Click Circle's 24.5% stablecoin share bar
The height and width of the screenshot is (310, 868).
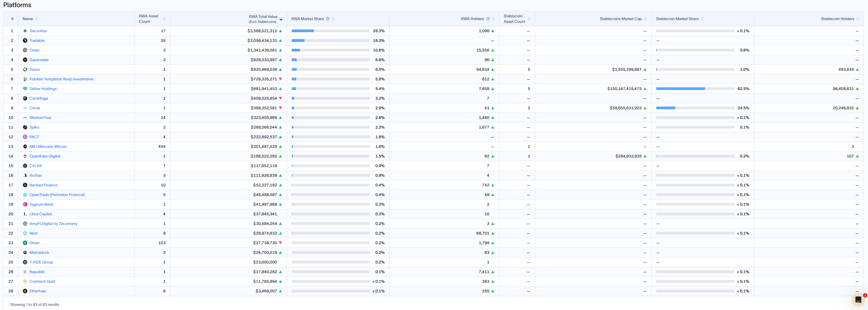tap(695, 108)
